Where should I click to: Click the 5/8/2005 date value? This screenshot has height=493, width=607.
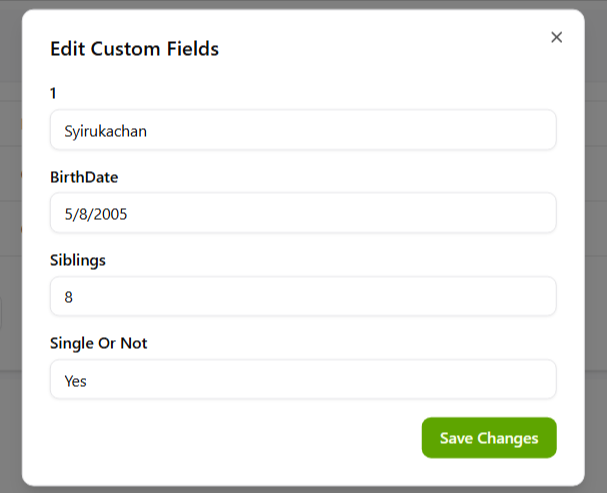pos(96,213)
